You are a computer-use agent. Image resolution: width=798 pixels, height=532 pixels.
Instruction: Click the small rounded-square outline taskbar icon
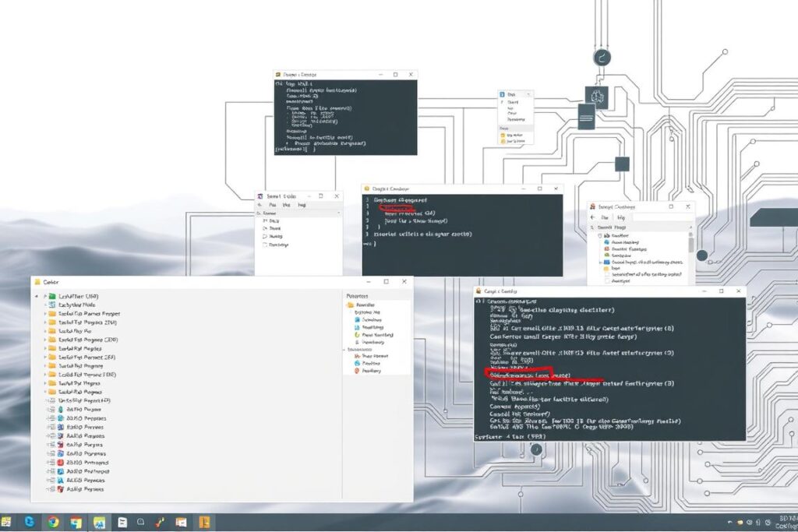pyautogui.click(x=141, y=522)
